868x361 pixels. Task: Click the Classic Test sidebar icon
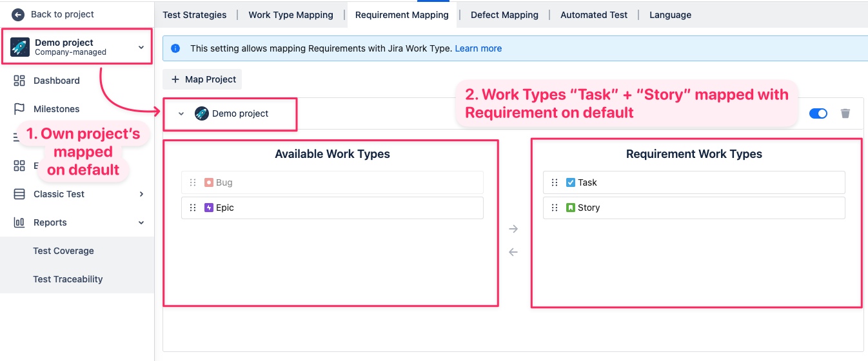19,194
